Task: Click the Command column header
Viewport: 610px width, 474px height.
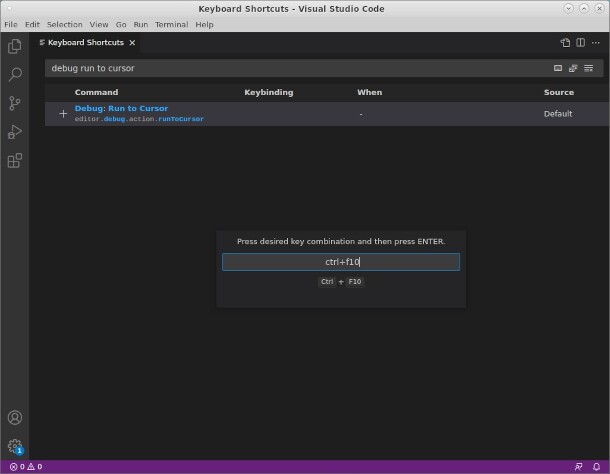Action: tap(96, 92)
